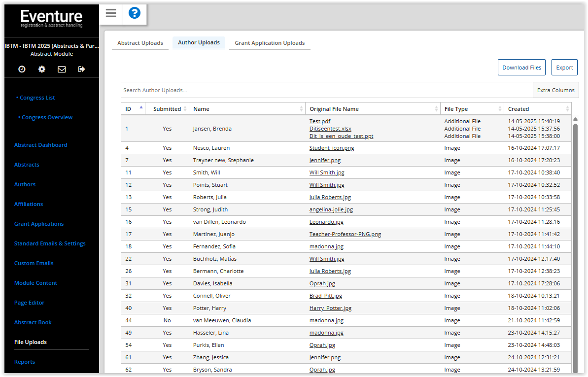This screenshot has width=588, height=377.
Task: Open Standard Emails & Settings
Action: click(x=50, y=243)
